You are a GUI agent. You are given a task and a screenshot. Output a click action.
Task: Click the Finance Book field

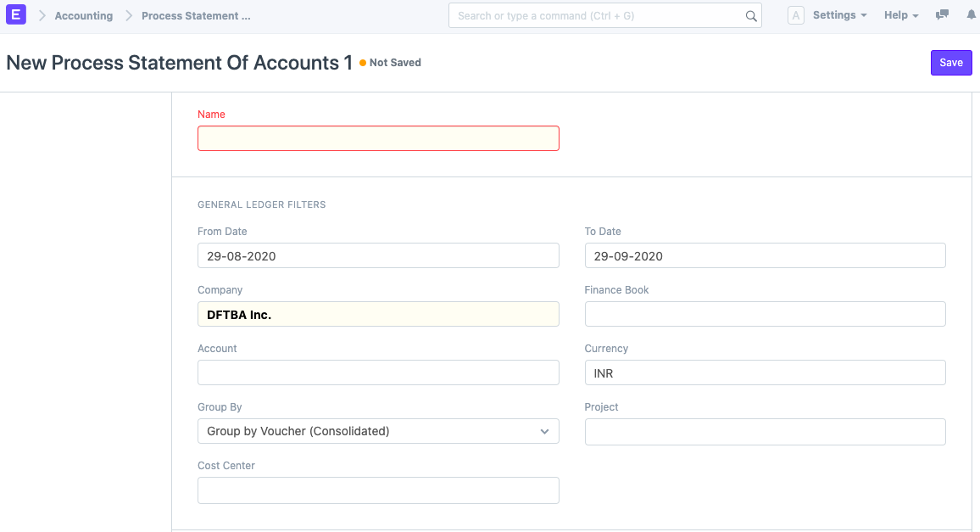(x=765, y=314)
